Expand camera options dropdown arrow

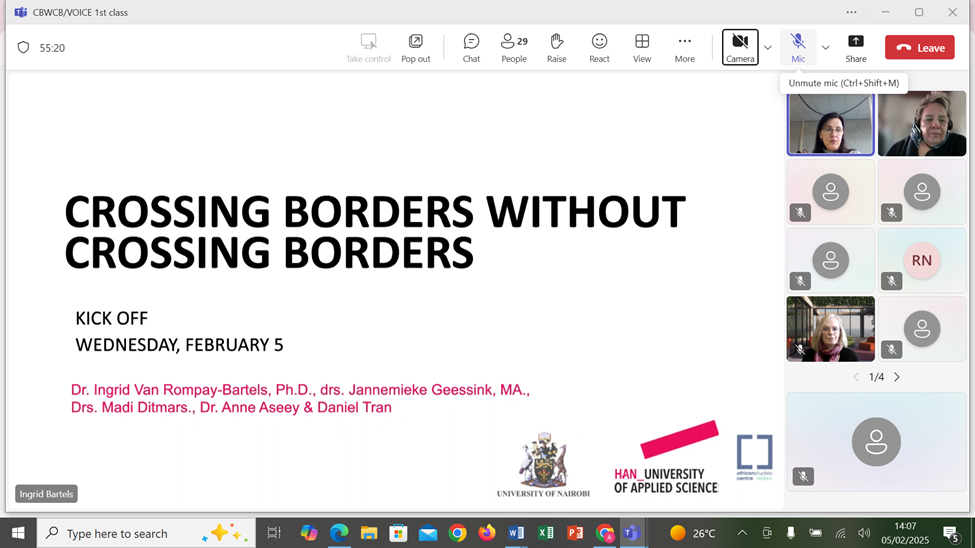tap(768, 47)
